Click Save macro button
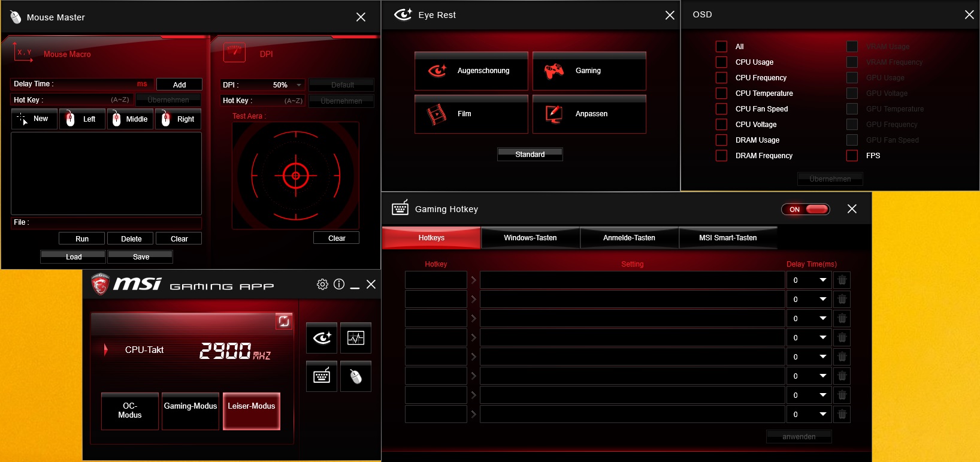 141,256
